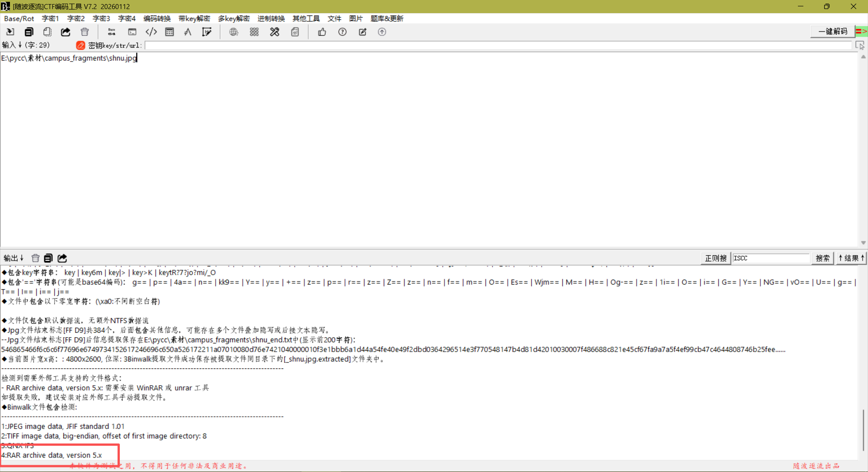The width and height of the screenshot is (868, 472).
Task: Click the 输入↓ label button
Action: coord(12,45)
